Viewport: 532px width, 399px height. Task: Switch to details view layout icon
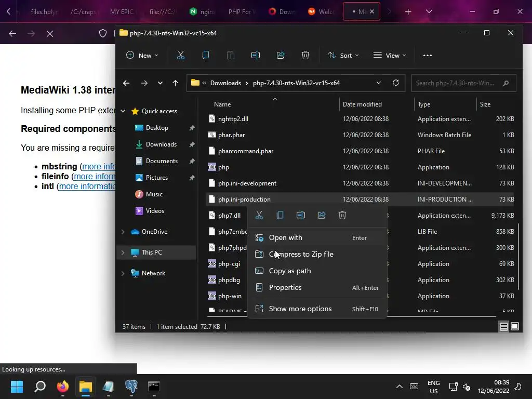point(504,326)
